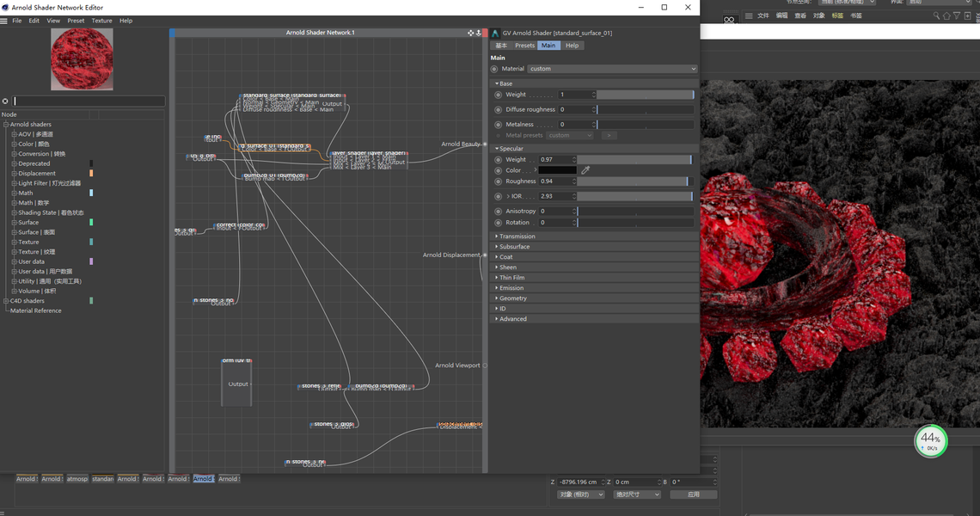Toggle animation dot for Material parameter
The height and width of the screenshot is (516, 980).
pos(494,69)
